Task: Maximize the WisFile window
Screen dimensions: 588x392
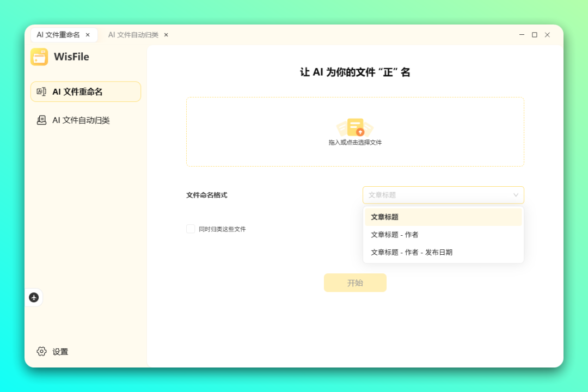Action: click(x=534, y=35)
